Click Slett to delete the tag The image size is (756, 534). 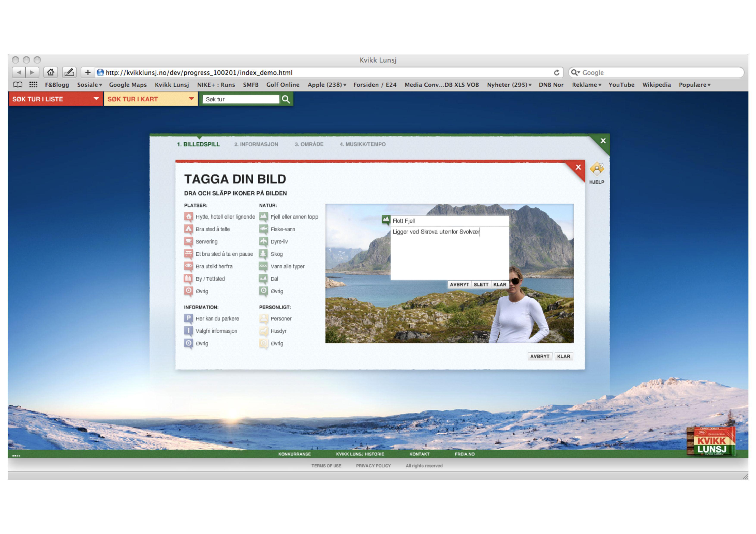pos(481,285)
